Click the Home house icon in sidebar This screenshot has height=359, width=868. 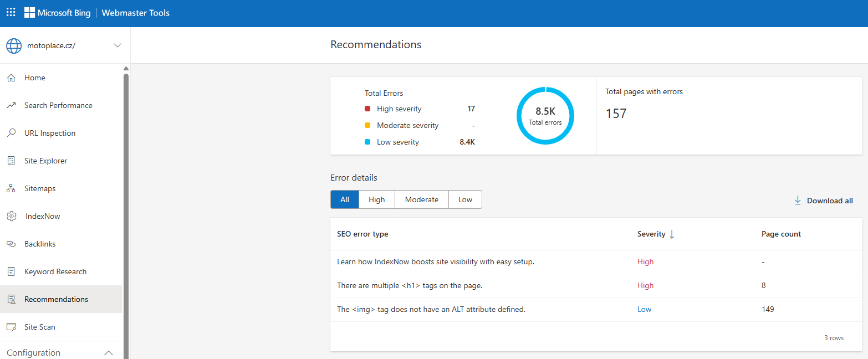[11, 78]
